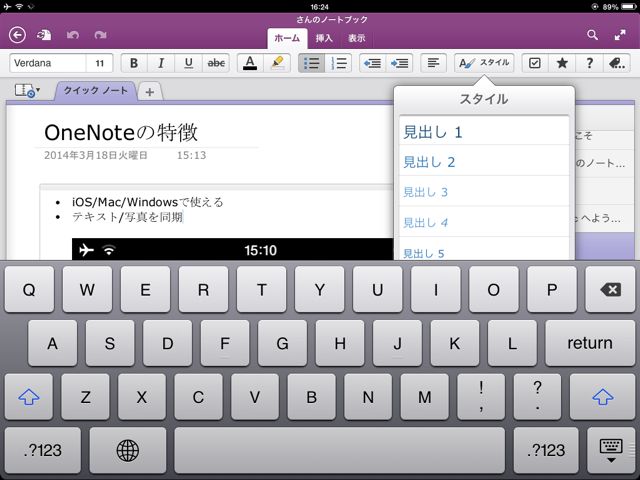The image size is (640, 480).
Task: Open the スタイル styles dropdown
Action: pyautogui.click(x=484, y=63)
